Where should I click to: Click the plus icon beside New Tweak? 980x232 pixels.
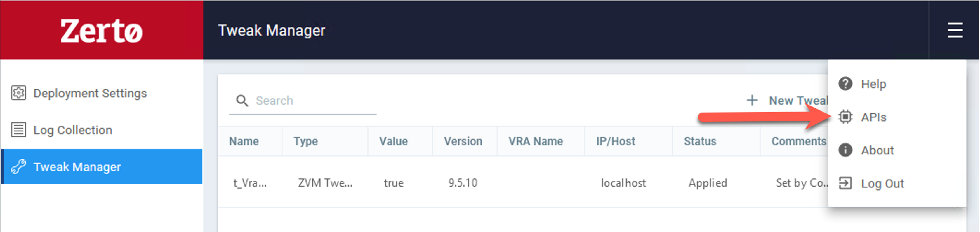coord(752,100)
